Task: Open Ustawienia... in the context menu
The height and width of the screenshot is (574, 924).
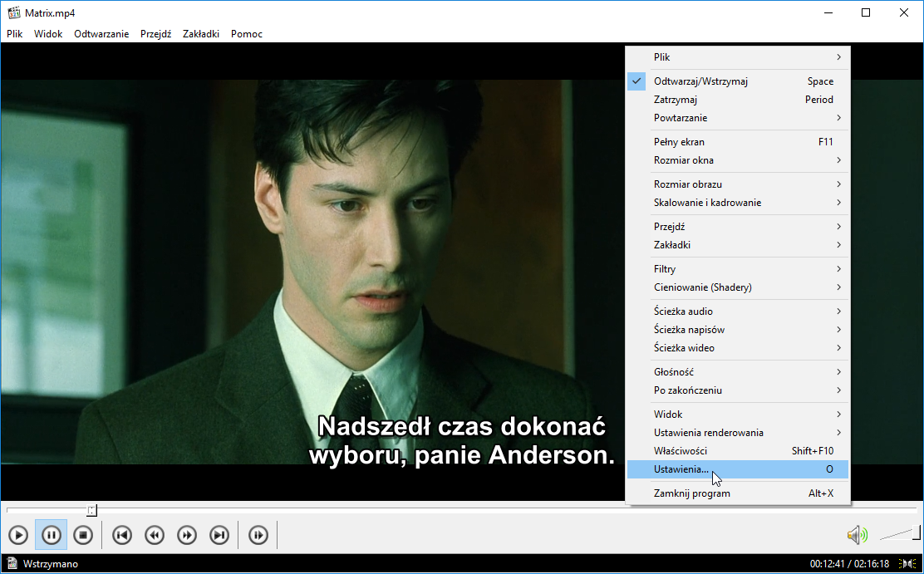Action: click(737, 469)
